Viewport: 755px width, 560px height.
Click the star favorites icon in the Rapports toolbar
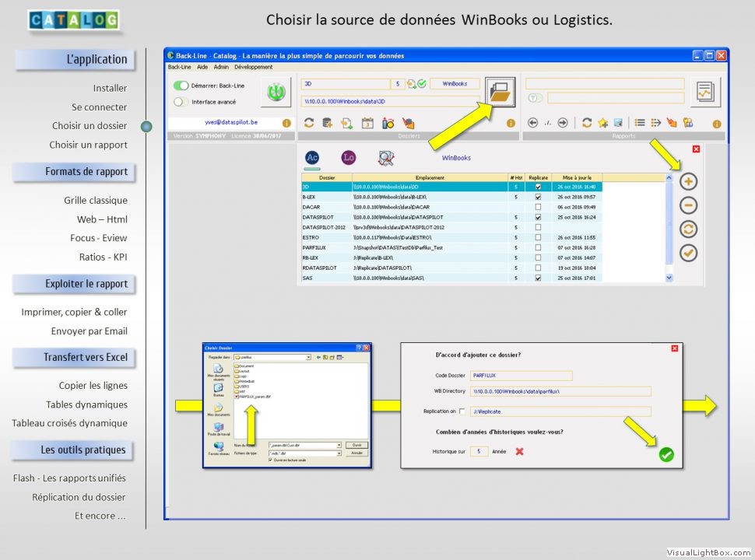point(603,123)
